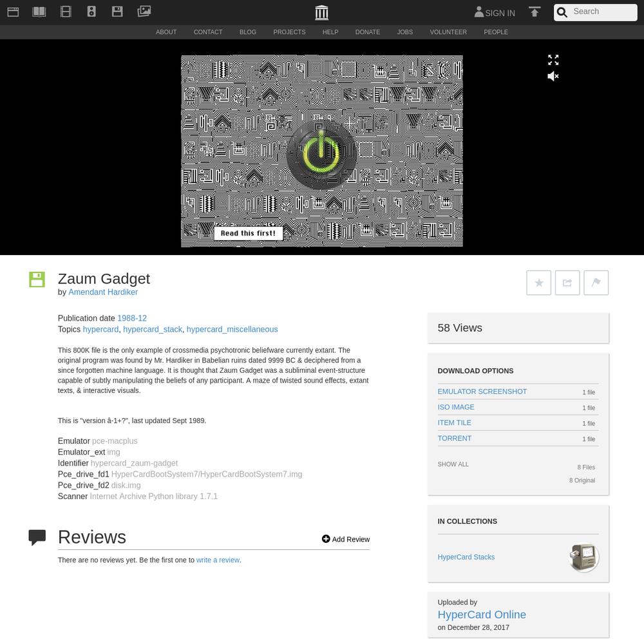644x644 pixels.
Task: Open the Images icon in top bar
Action: 144,12
